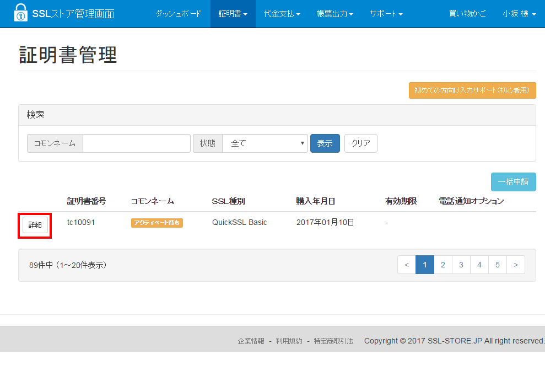545x392 pixels.
Task: Open SSLストア管理画面 home title link
Action: [x=73, y=14]
